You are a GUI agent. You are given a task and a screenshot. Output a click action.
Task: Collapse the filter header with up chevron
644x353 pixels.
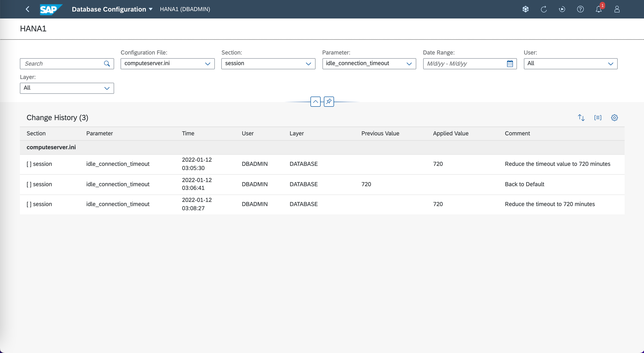[315, 101]
